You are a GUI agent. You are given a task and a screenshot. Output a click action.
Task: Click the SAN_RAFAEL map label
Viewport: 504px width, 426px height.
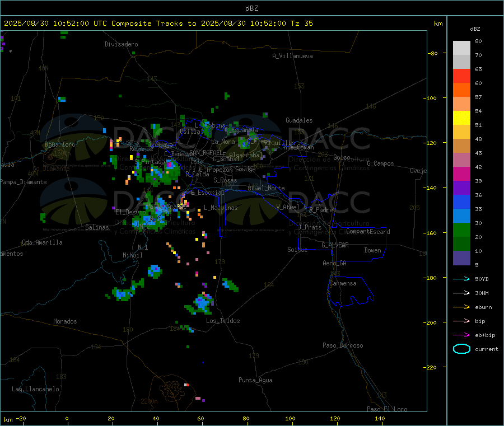click(206, 152)
